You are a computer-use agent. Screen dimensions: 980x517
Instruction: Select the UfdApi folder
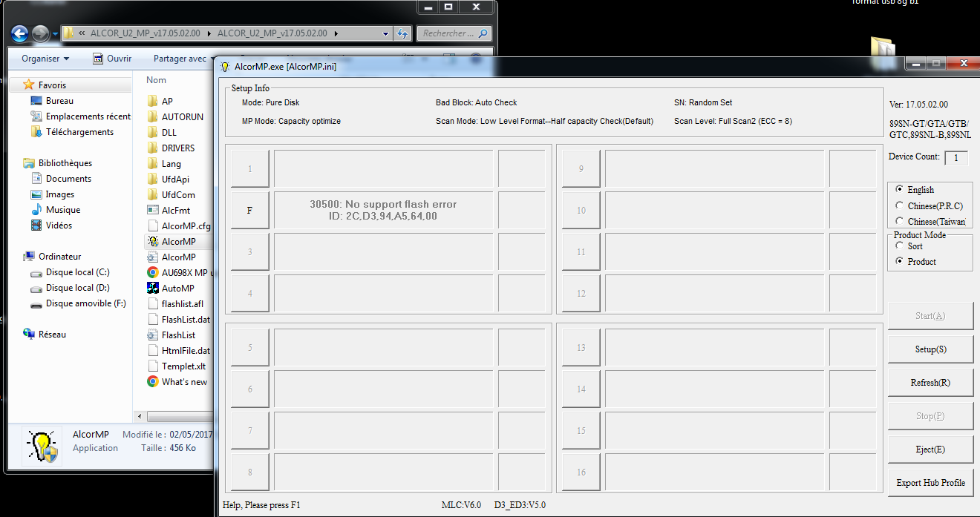click(175, 180)
